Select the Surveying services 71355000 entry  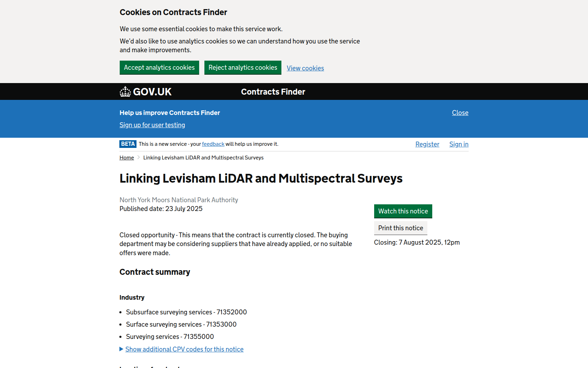coord(170,336)
